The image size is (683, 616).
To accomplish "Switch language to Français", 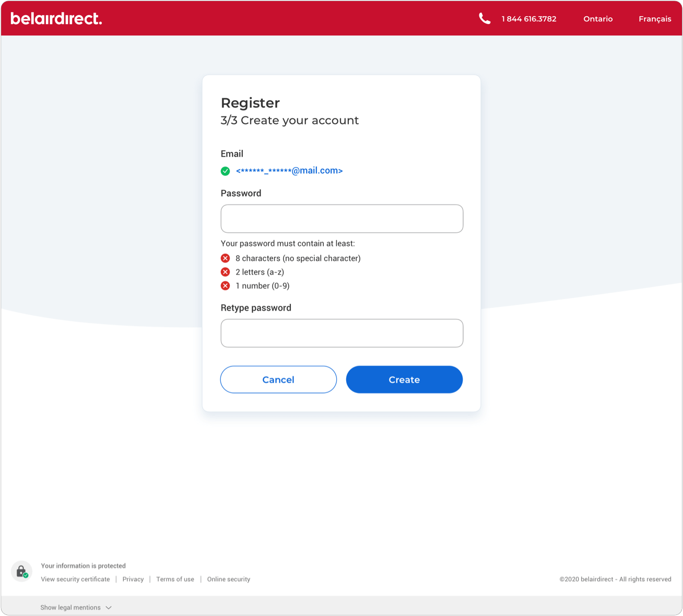I will click(655, 18).
